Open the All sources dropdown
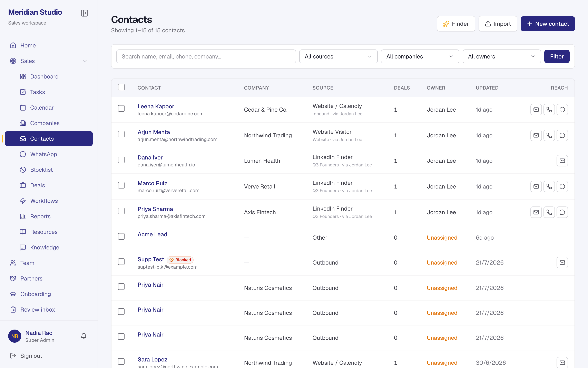The image size is (588, 368). 338,56
